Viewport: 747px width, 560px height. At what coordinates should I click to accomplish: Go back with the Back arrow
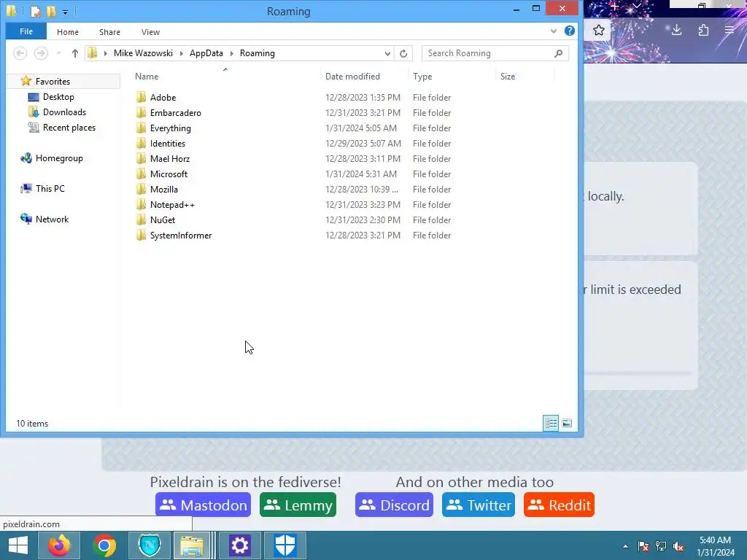tap(20, 53)
